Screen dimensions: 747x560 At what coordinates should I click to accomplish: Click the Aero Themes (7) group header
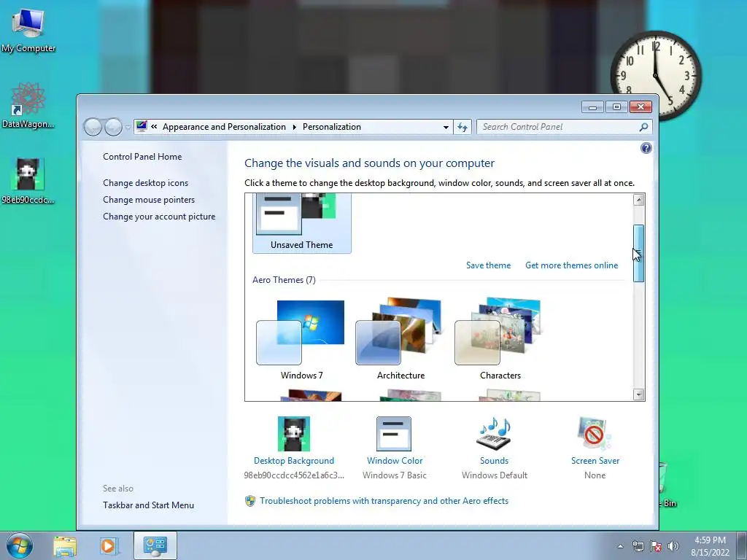pos(284,280)
